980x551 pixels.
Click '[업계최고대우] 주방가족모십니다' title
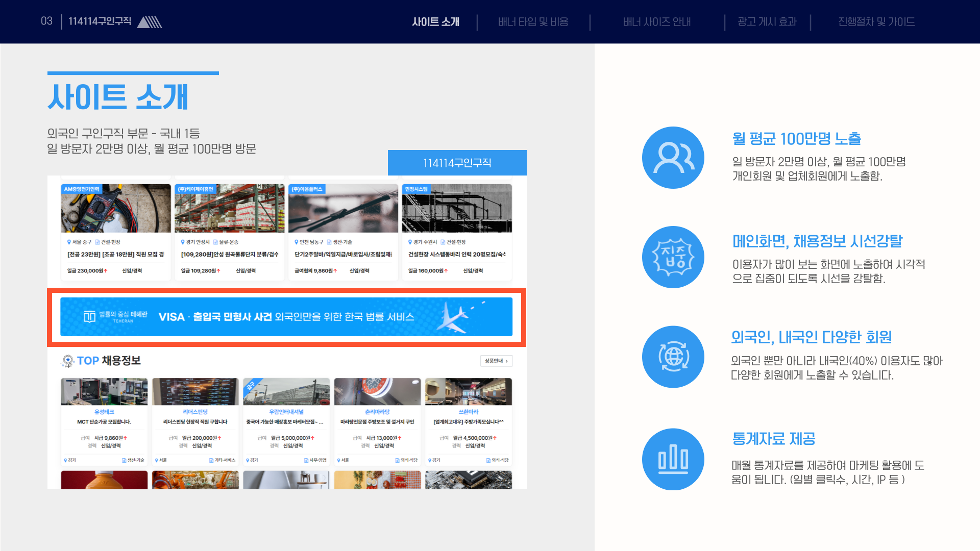pyautogui.click(x=469, y=422)
